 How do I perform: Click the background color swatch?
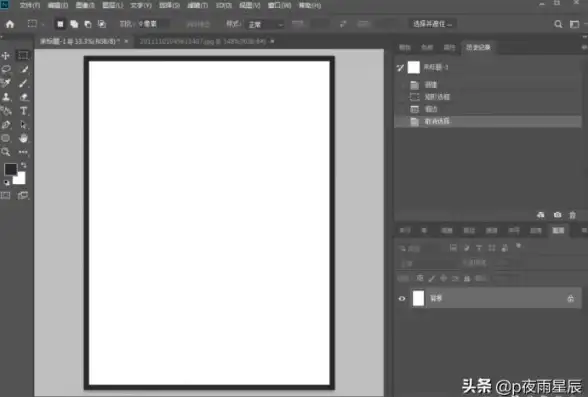coord(21,178)
